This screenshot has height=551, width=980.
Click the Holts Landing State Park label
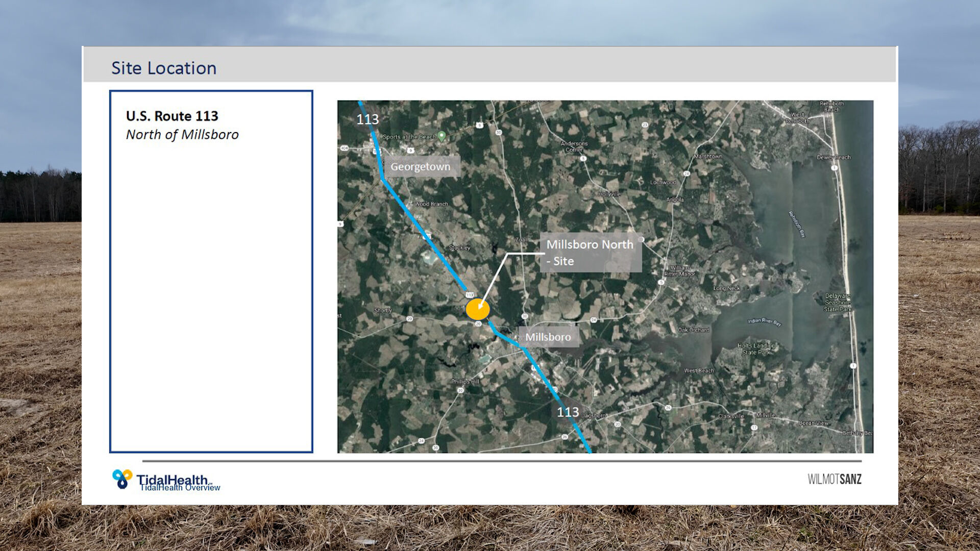click(756, 349)
